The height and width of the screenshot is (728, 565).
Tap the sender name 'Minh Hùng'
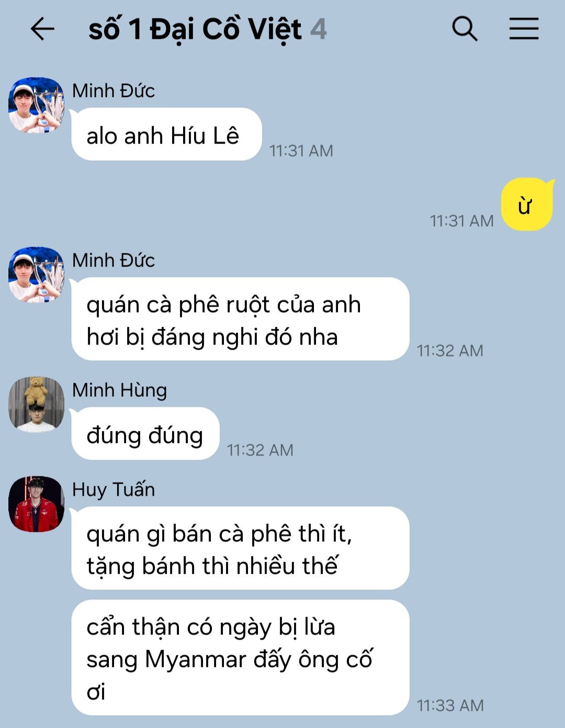coord(119,390)
